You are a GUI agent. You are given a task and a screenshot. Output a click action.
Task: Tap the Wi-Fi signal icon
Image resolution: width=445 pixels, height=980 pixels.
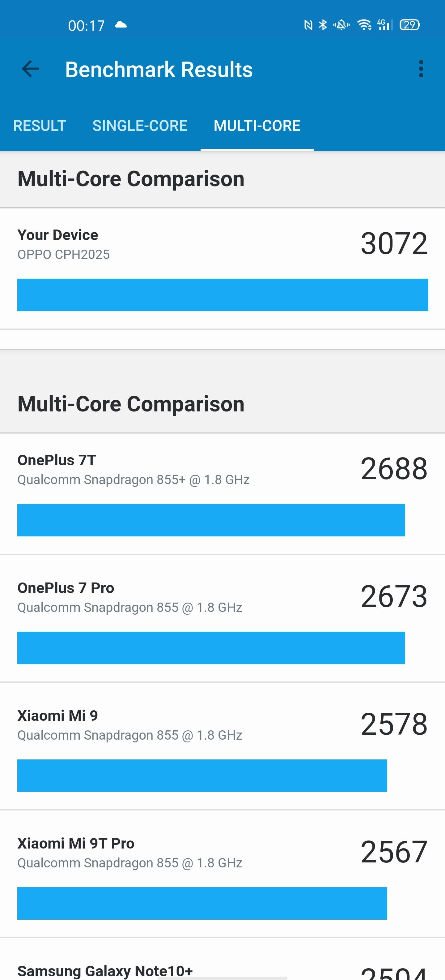point(364,25)
